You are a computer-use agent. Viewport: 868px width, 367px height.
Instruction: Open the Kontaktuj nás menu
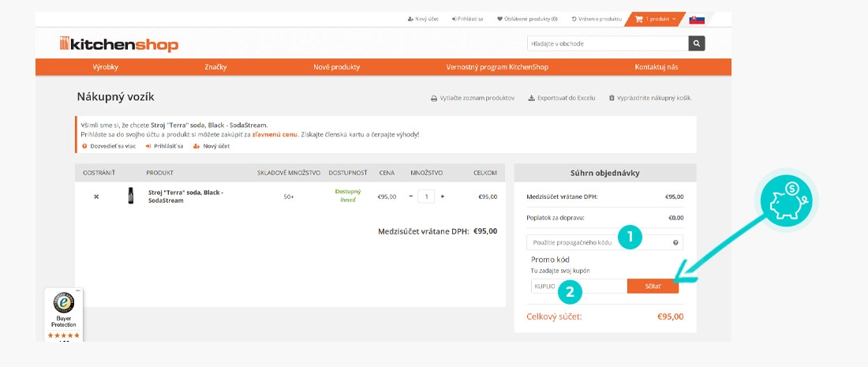pos(656,67)
